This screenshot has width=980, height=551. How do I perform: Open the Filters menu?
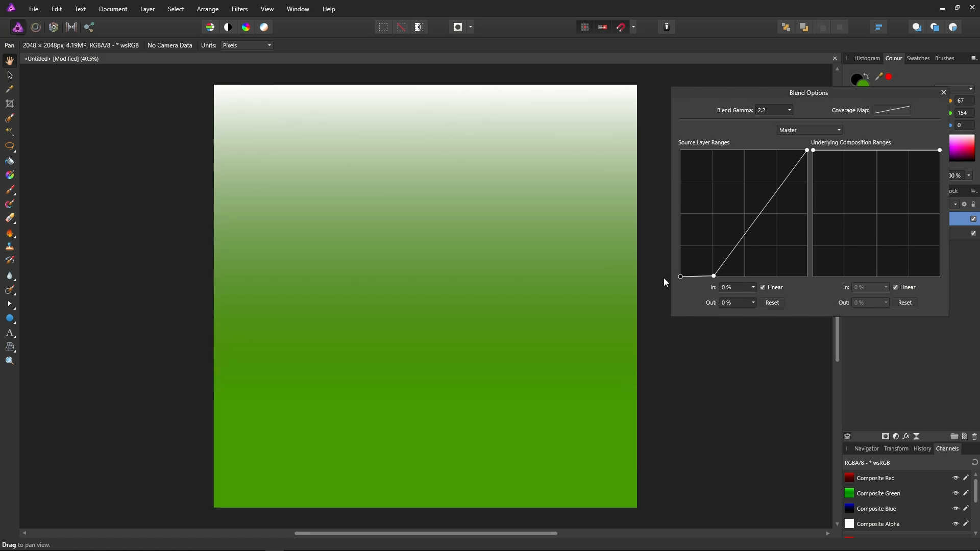tap(239, 9)
